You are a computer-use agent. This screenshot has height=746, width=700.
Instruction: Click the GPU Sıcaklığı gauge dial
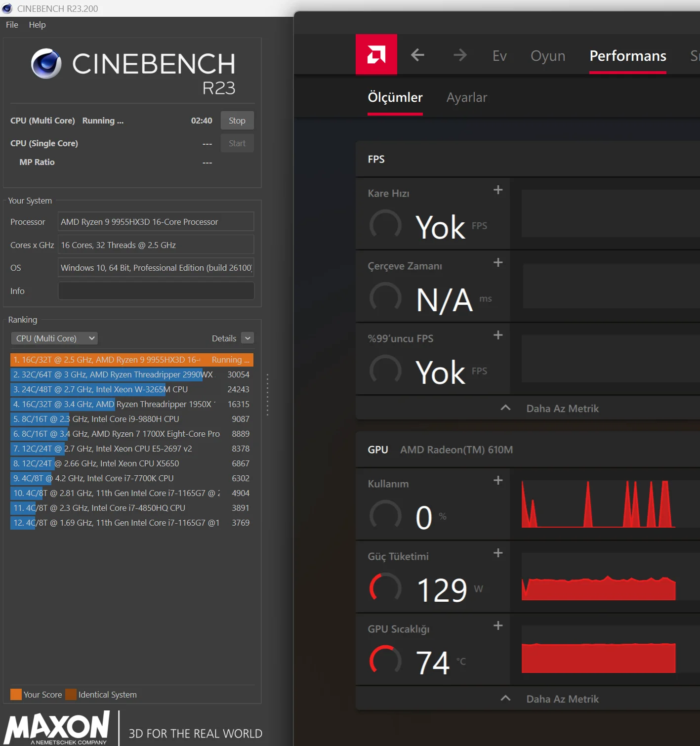pos(385,661)
